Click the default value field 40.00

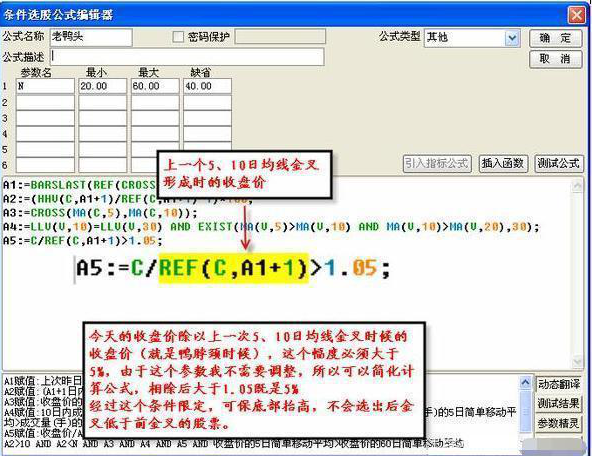[207, 86]
